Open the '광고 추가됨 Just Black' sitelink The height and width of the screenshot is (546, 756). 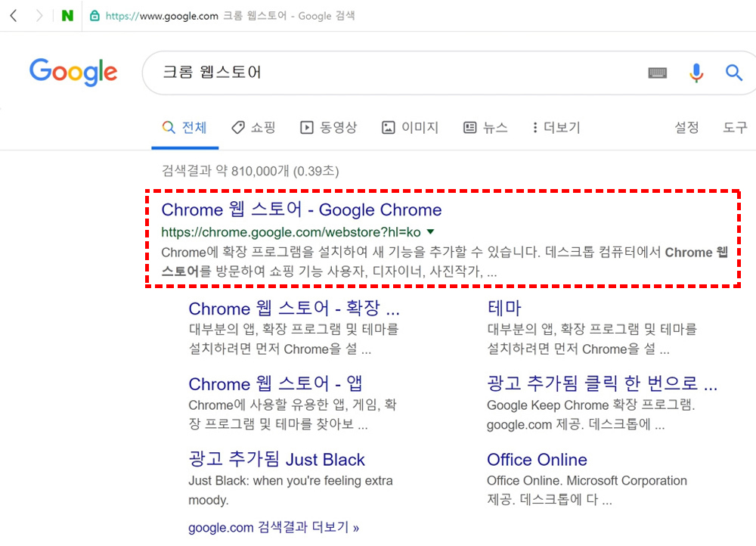[277, 459]
